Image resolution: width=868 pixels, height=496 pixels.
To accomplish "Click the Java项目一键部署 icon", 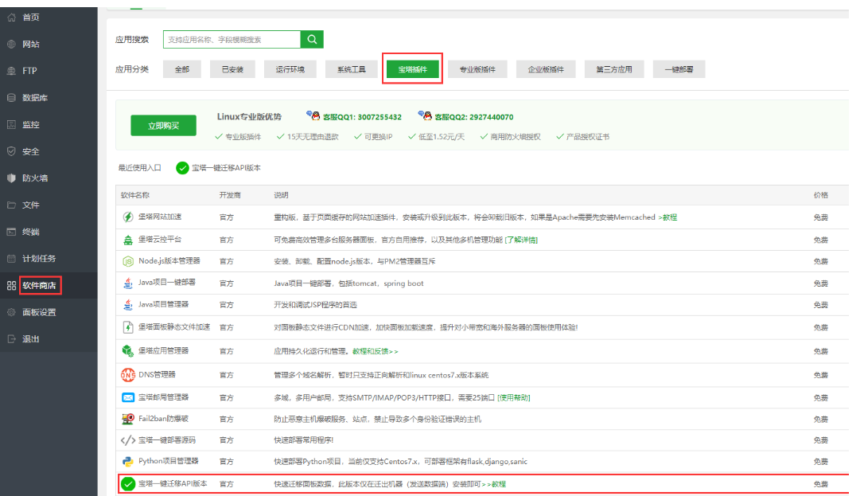I will tap(127, 283).
